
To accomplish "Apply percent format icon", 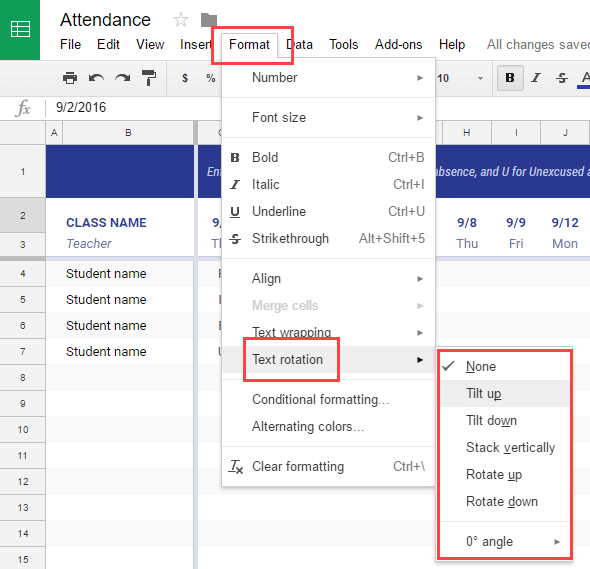I will pos(210,78).
